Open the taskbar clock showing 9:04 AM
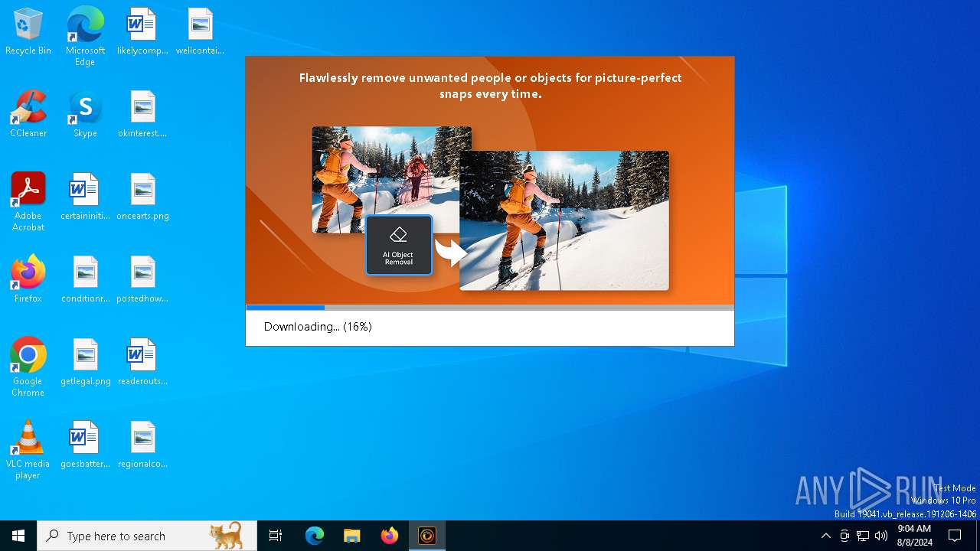The image size is (980, 551). [914, 536]
